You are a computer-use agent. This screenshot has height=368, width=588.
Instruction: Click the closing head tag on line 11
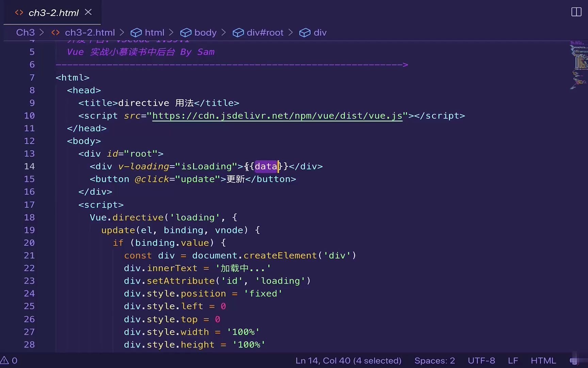[87, 128]
